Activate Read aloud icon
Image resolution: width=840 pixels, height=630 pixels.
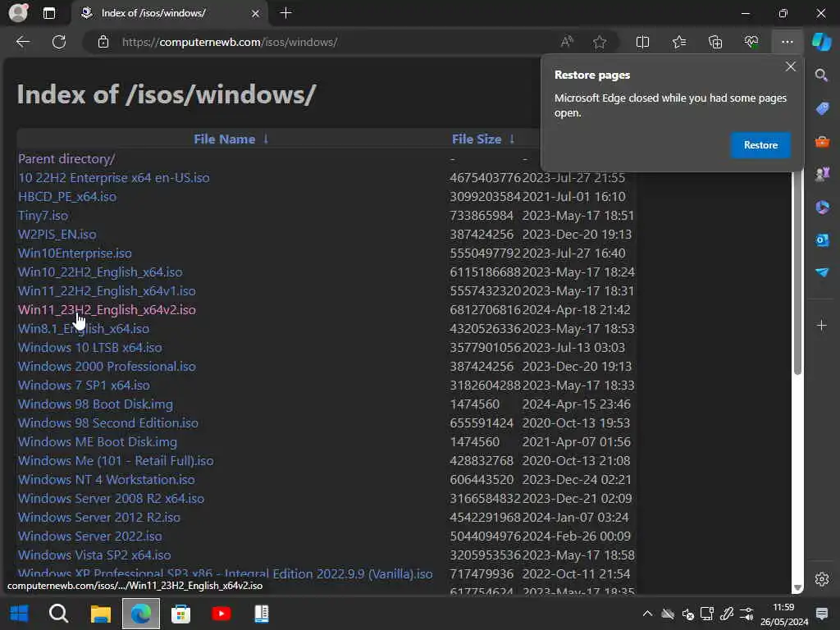click(x=567, y=42)
